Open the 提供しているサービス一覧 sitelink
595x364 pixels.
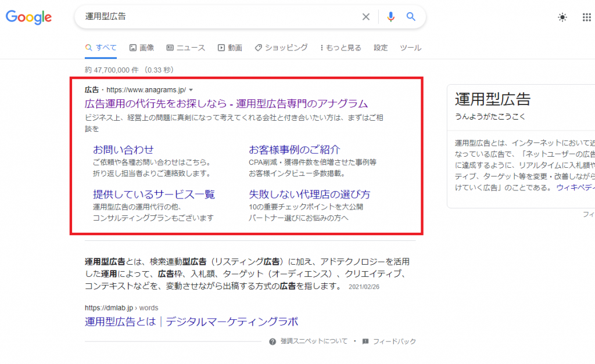click(x=153, y=194)
